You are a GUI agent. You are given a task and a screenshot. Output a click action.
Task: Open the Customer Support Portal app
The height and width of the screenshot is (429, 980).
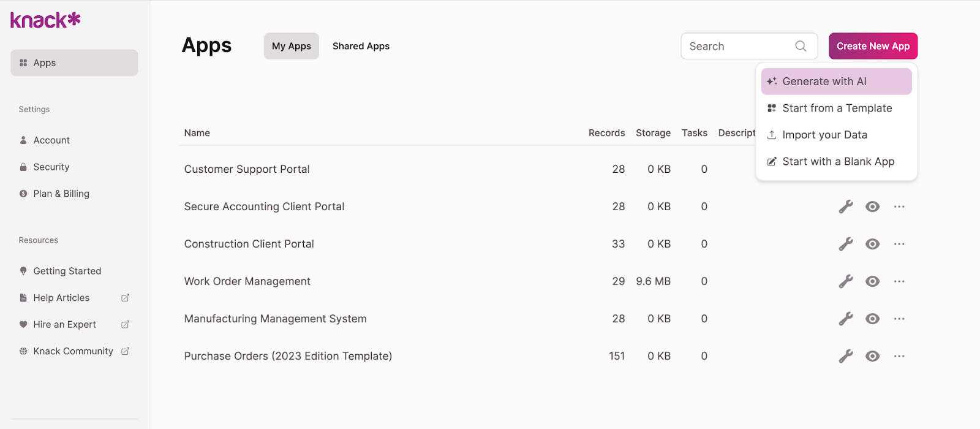click(x=247, y=169)
